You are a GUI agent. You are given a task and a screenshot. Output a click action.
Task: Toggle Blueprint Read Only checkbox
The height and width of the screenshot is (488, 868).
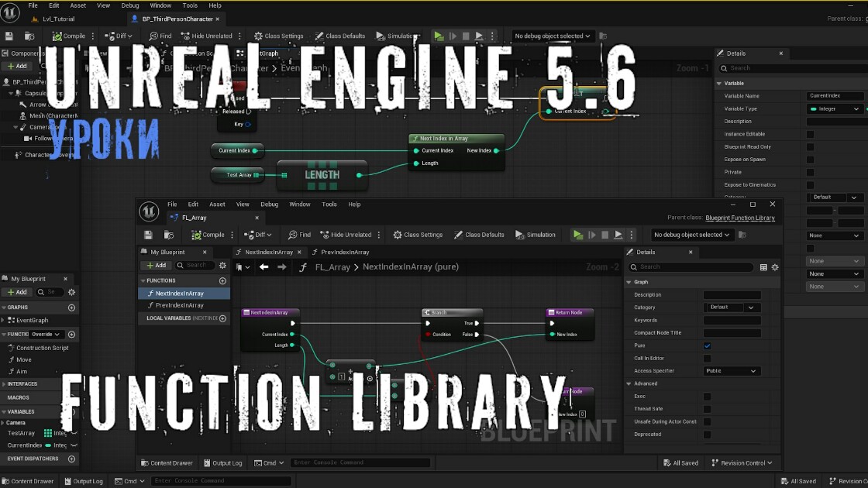click(810, 146)
